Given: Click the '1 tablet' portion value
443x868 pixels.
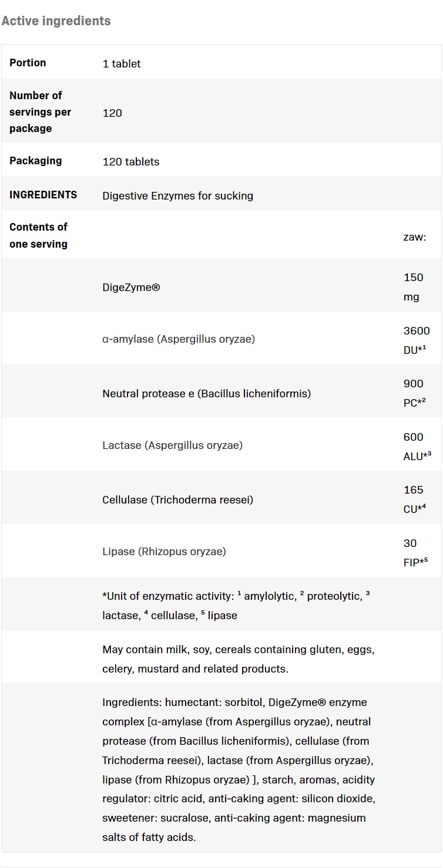Looking at the screenshot, I should coord(122,63).
